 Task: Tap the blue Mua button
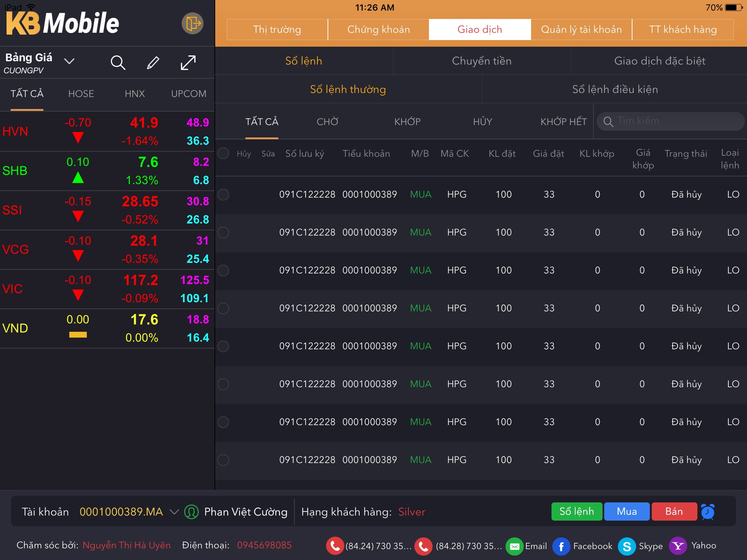point(627,512)
